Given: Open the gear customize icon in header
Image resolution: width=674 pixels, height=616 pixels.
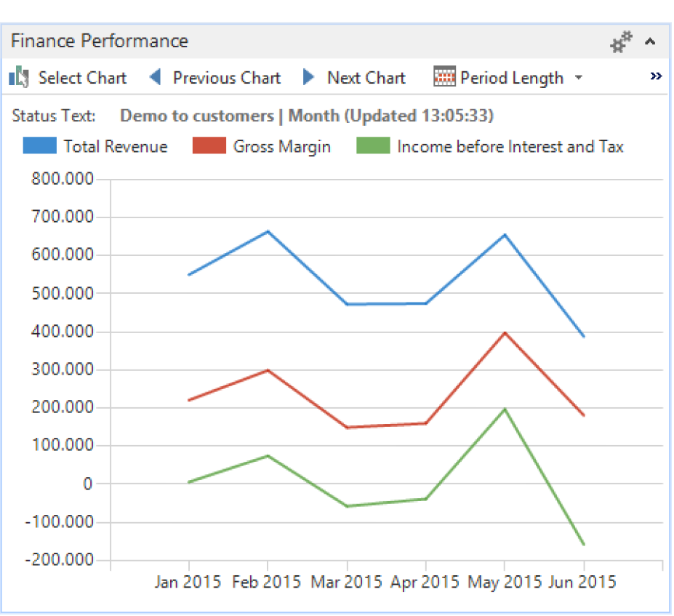Looking at the screenshot, I should [x=620, y=42].
